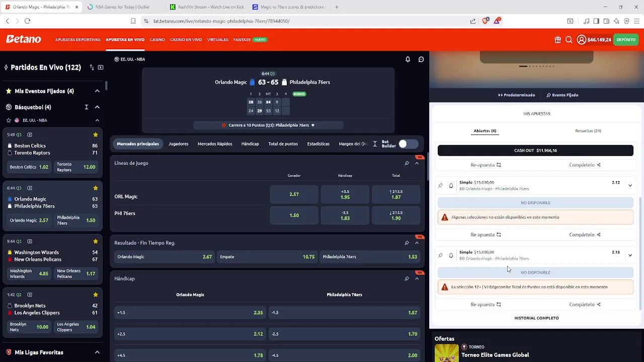Switch to NBA Games for Today Outlier tab
The width and height of the screenshot is (644, 362).
point(122,7)
